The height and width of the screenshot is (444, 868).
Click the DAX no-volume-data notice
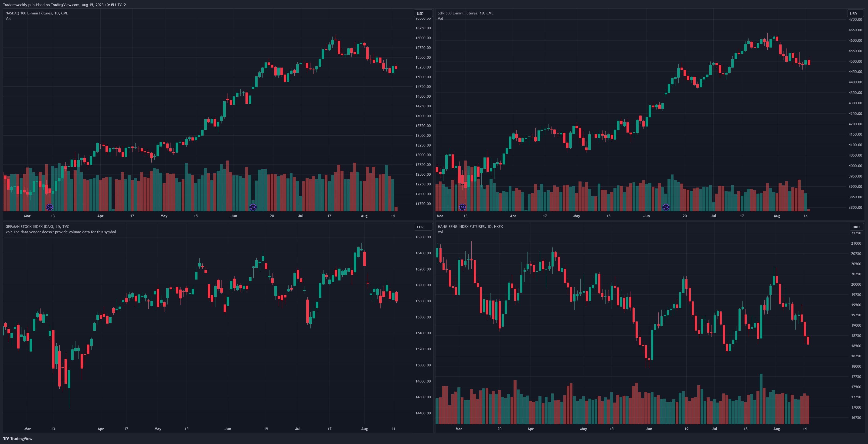click(x=61, y=232)
